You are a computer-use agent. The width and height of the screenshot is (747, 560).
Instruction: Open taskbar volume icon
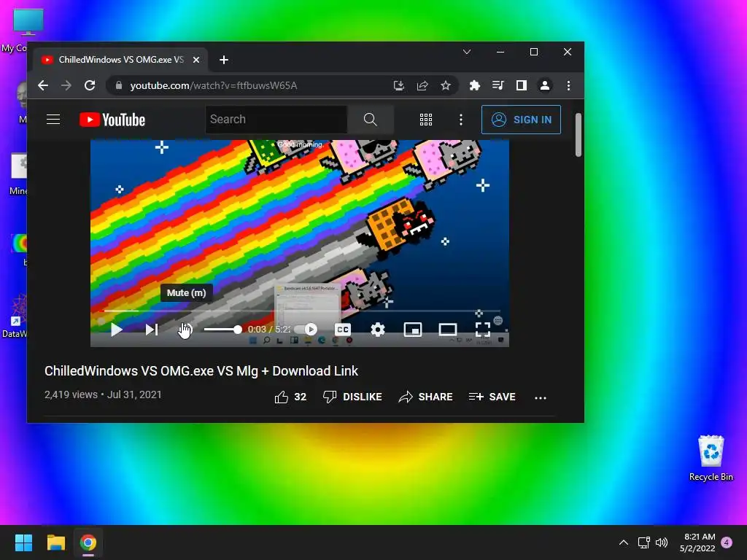coord(661,542)
